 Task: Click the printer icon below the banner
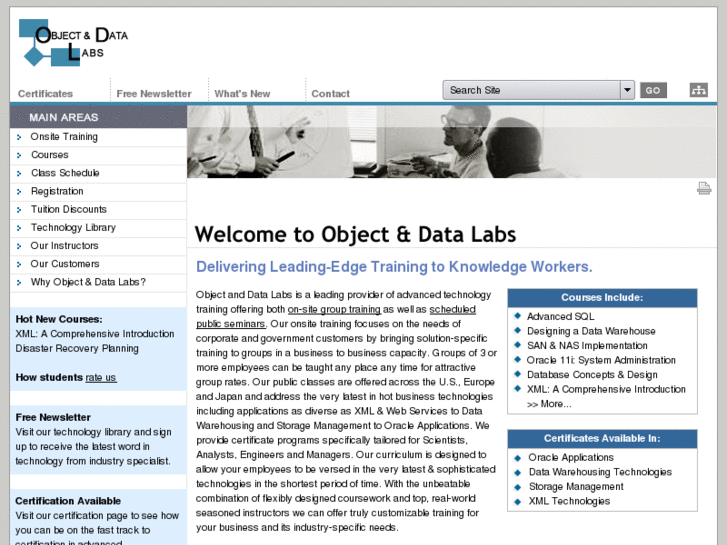[x=704, y=188]
